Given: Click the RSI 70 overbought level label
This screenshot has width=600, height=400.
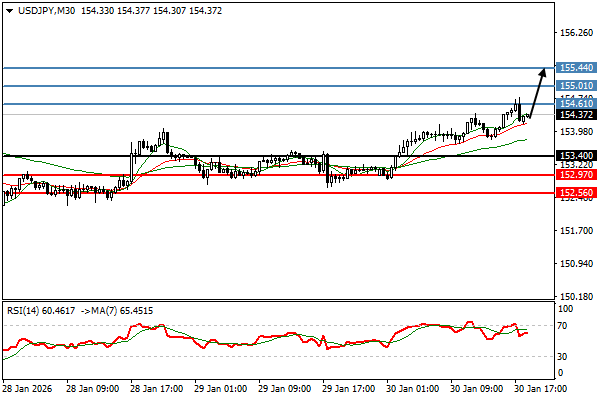Looking at the screenshot, I should [563, 326].
